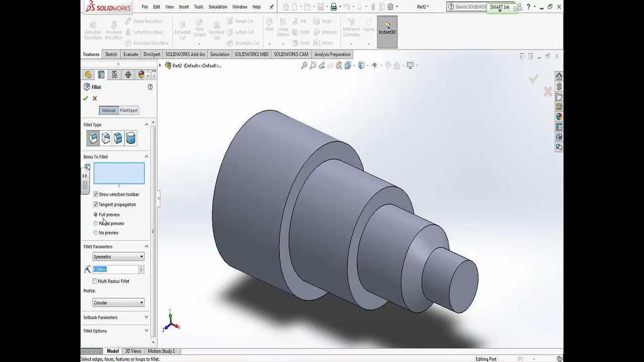Image resolution: width=644 pixels, height=362 pixels.
Task: Open the Hide/Show Items icon
Action: point(374,65)
